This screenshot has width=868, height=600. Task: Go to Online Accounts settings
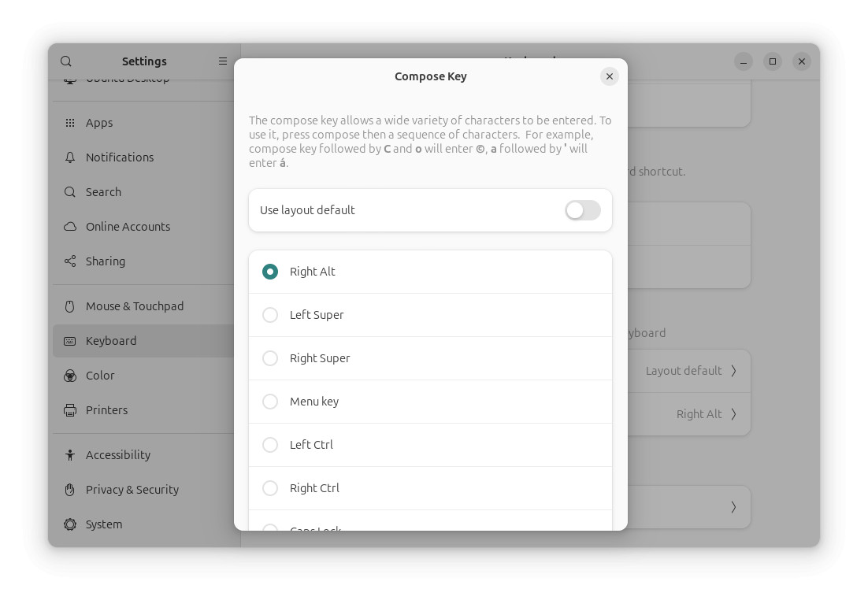tap(143, 227)
